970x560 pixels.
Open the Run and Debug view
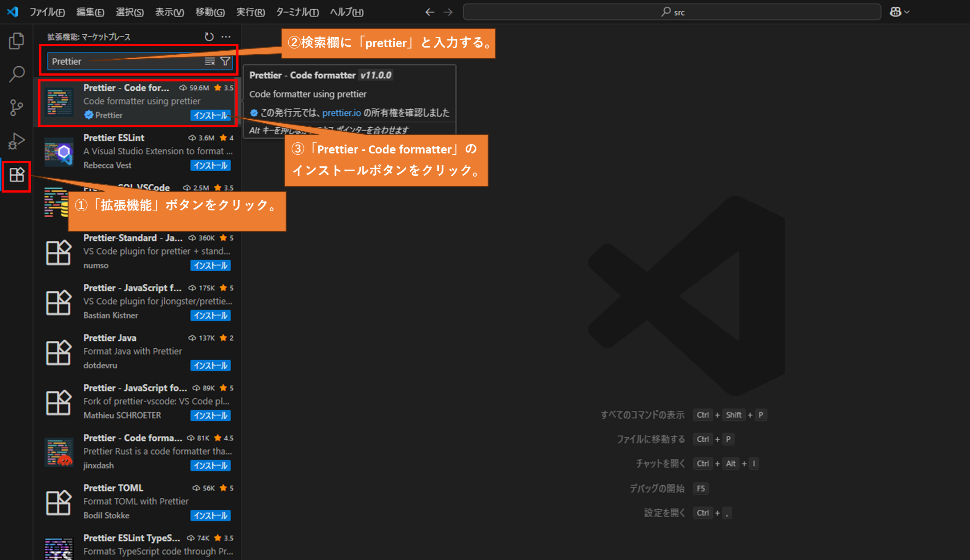coord(16,141)
